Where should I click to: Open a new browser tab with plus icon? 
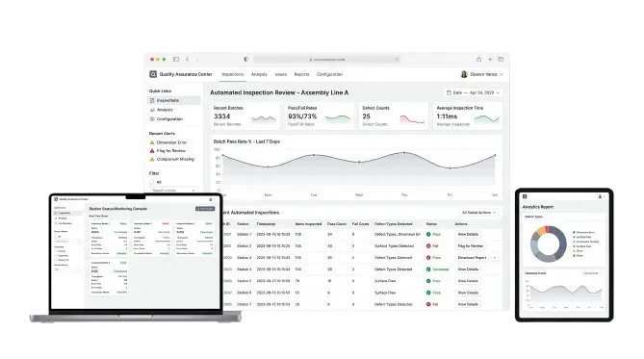click(490, 59)
